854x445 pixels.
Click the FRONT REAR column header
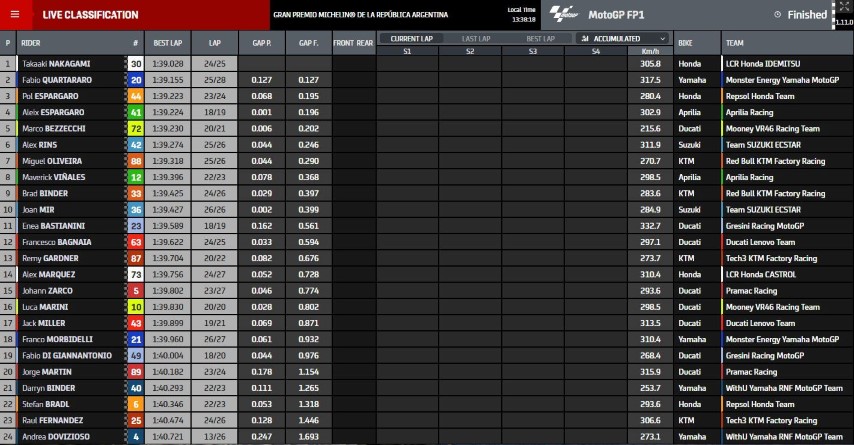click(353, 43)
